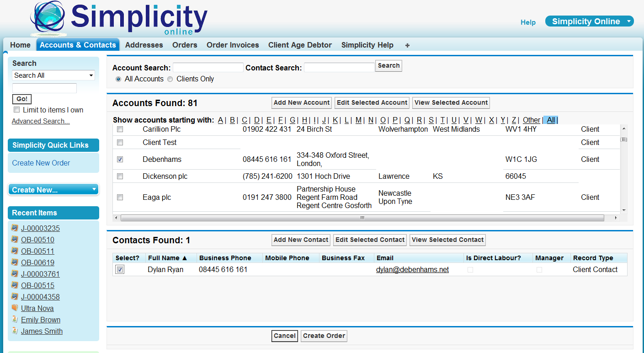Image resolution: width=644 pixels, height=353 pixels.
Task: Click the contact icon beside Emily Brown
Action: pyautogui.click(x=15, y=319)
